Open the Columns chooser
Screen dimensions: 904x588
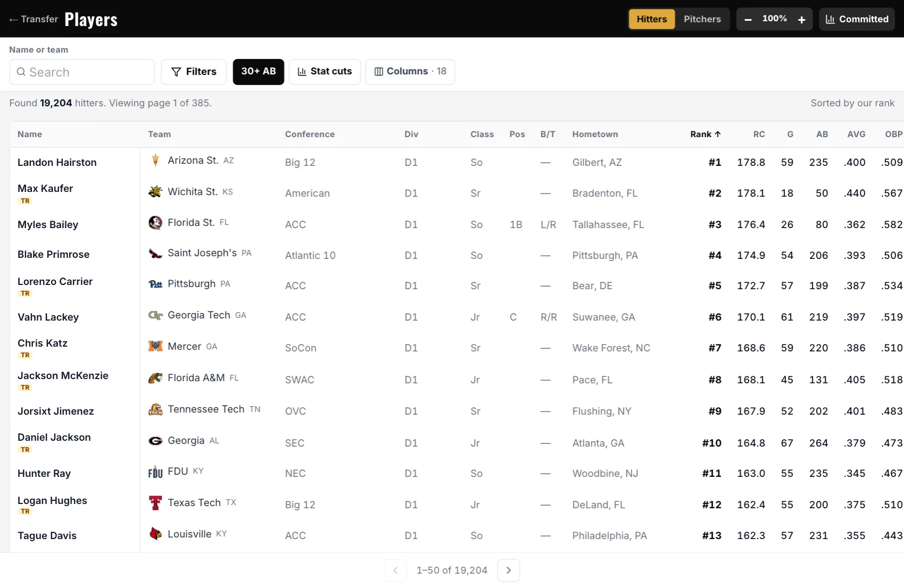[x=410, y=72]
